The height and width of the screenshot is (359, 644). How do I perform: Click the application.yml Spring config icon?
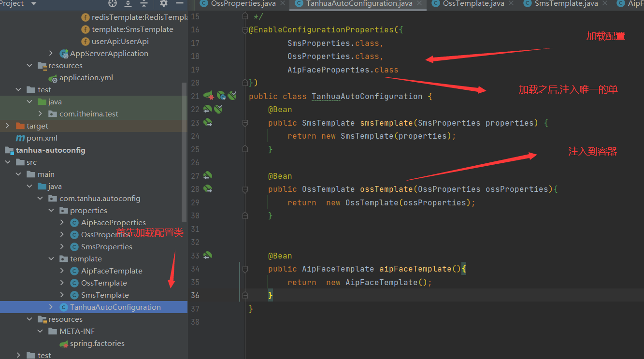(x=53, y=78)
